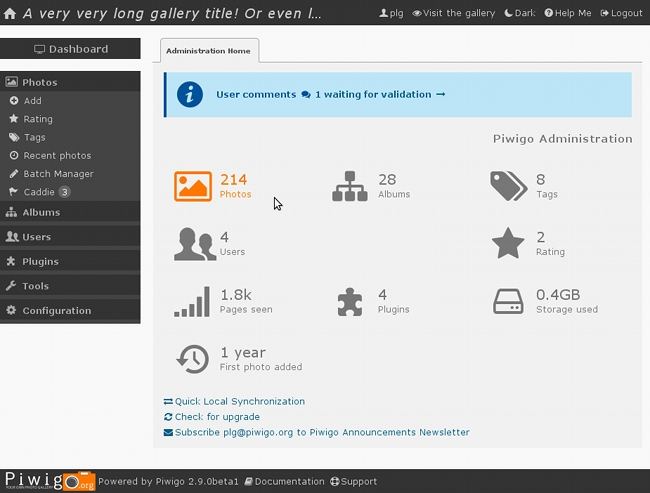Click Check for upgrade link
The height and width of the screenshot is (493, 650).
click(x=212, y=417)
